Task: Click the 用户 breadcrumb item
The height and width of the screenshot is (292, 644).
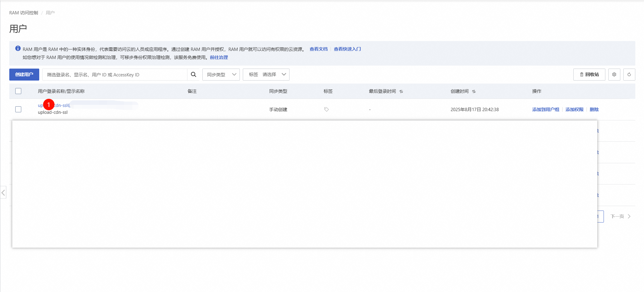Action: coord(50,13)
